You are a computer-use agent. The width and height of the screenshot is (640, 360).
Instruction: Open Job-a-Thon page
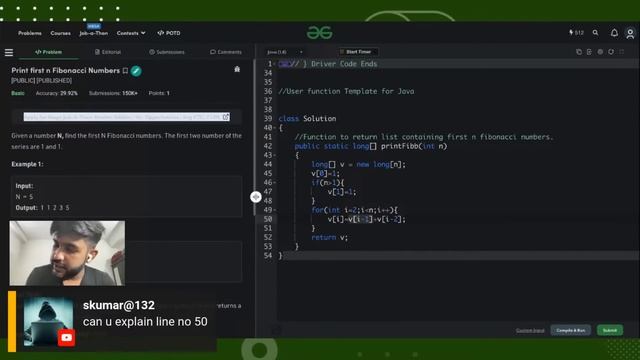pos(93,33)
